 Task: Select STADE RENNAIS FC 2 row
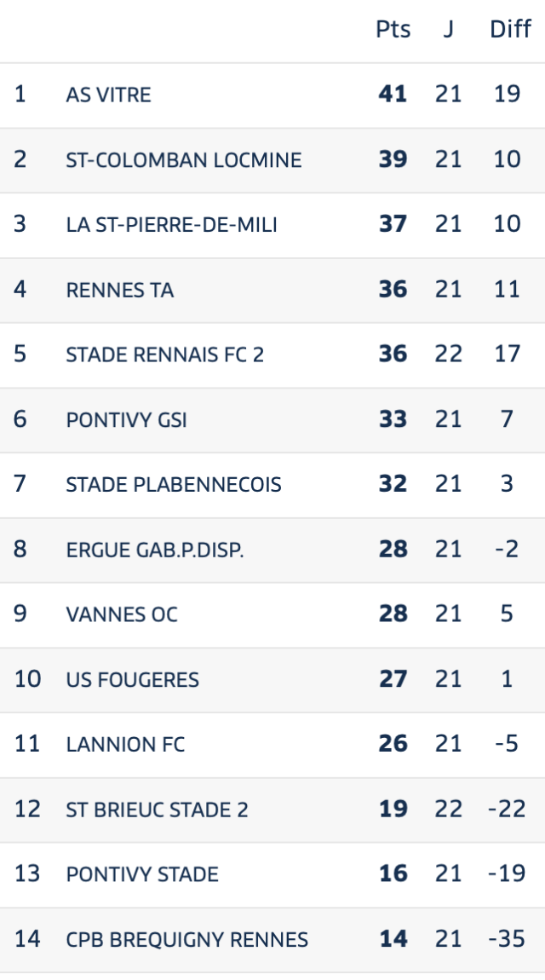coord(272,355)
